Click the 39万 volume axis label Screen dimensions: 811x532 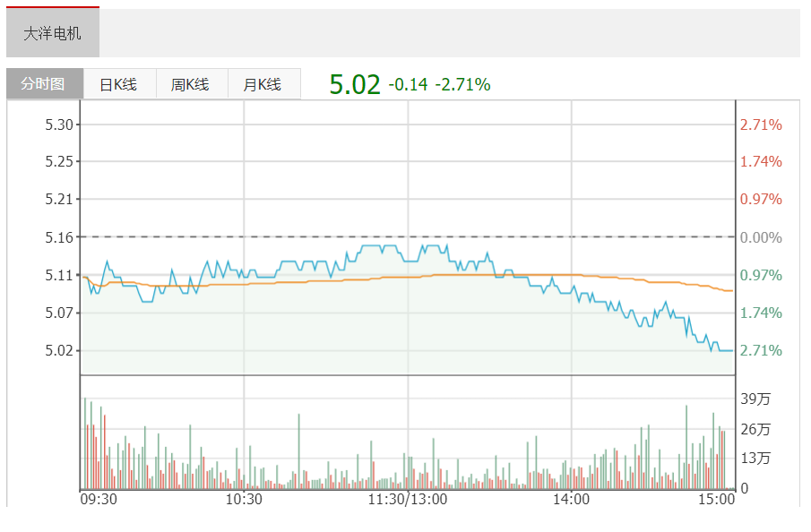(755, 399)
